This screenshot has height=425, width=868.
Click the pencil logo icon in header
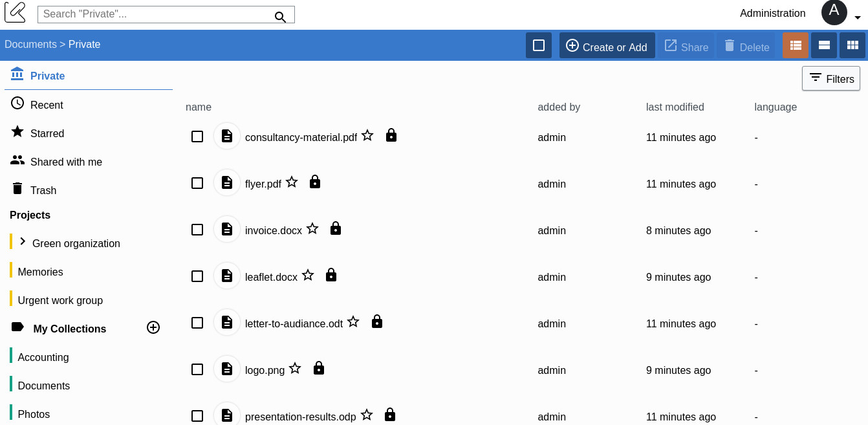point(15,12)
